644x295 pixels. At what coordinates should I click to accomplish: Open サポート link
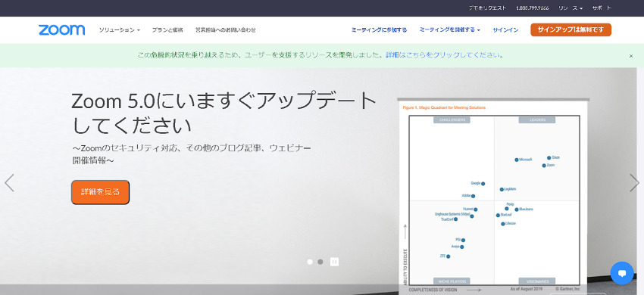point(602,8)
